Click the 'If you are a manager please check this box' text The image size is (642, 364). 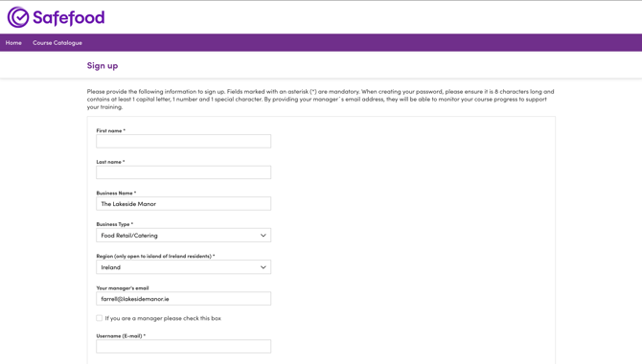tap(163, 318)
